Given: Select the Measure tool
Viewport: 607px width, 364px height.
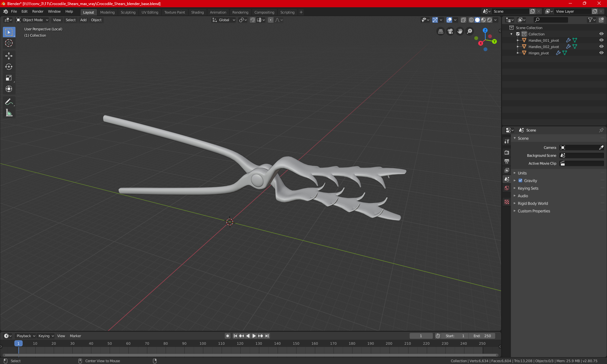Looking at the screenshot, I should click(9, 113).
